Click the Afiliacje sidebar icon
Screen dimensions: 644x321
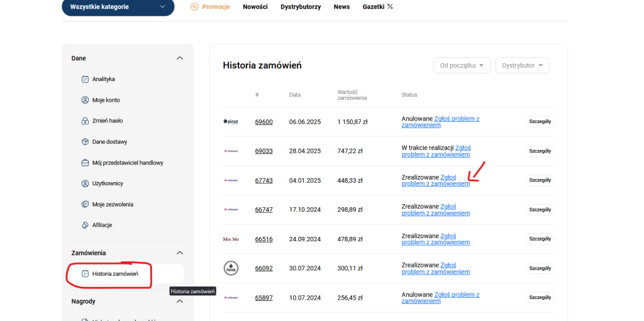pyautogui.click(x=85, y=225)
